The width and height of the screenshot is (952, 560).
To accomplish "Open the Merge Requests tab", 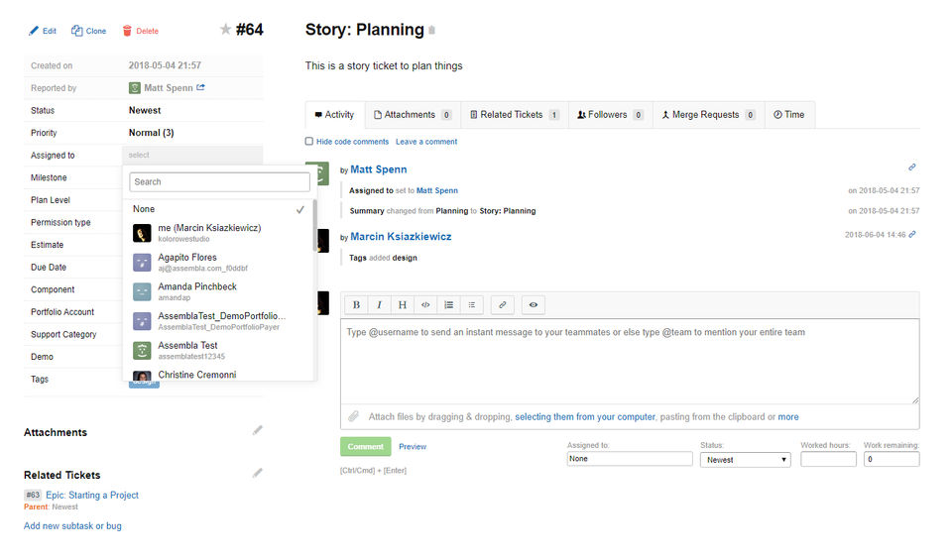I will point(708,115).
